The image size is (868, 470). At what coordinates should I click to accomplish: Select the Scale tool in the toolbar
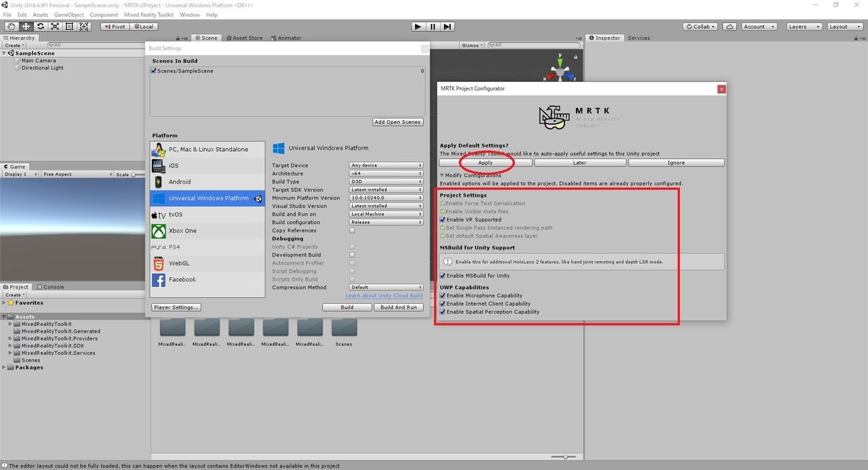(54, 27)
